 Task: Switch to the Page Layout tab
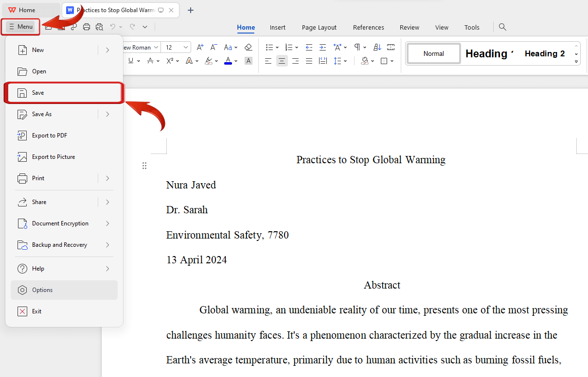point(319,28)
